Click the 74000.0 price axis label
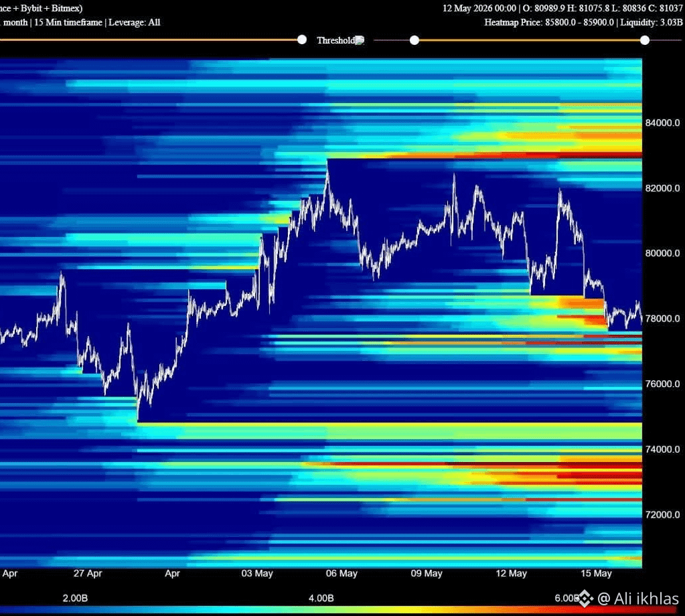Screen dimensions: 685x616 [x=662, y=449]
